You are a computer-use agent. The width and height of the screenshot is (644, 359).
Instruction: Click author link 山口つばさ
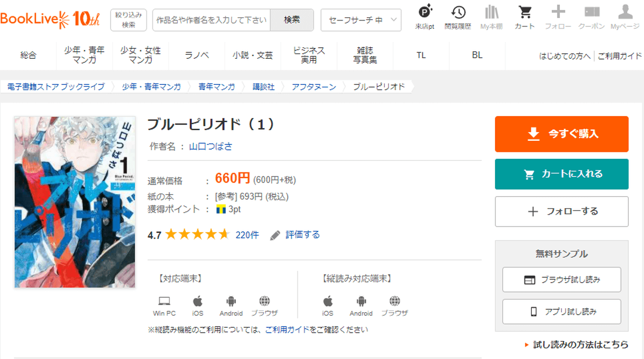pyautogui.click(x=210, y=146)
